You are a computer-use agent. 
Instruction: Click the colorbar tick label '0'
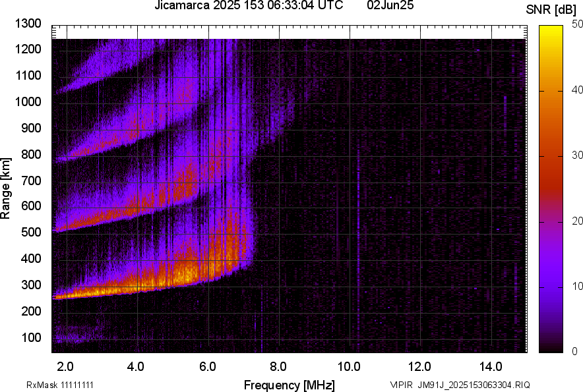point(575,351)
